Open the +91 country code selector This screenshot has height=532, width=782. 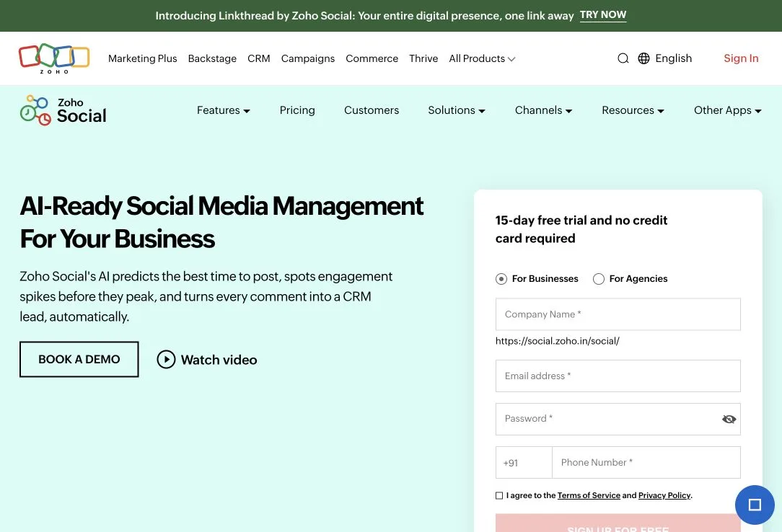[524, 463]
